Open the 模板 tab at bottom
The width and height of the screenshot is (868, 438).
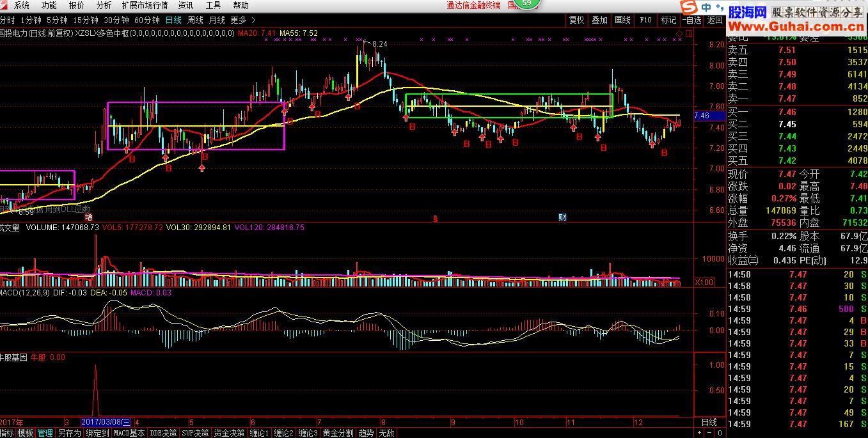pyautogui.click(x=26, y=433)
